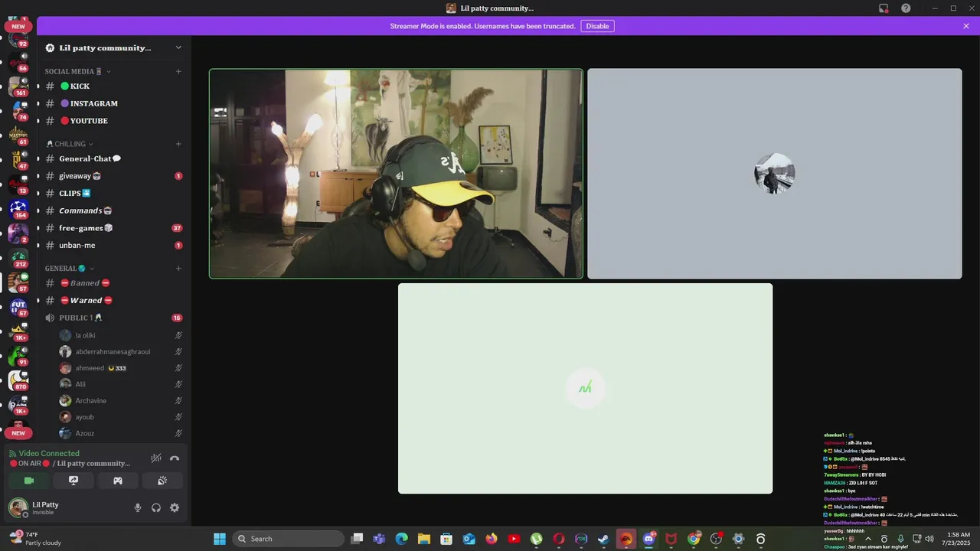Select the PUBLIC 1 voice channel
The image size is (980, 551).
point(113,318)
